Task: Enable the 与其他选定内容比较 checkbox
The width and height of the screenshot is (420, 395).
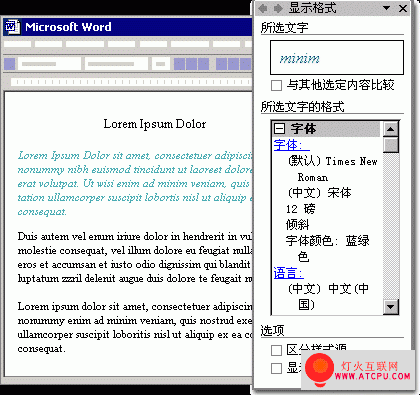Action: pos(276,85)
